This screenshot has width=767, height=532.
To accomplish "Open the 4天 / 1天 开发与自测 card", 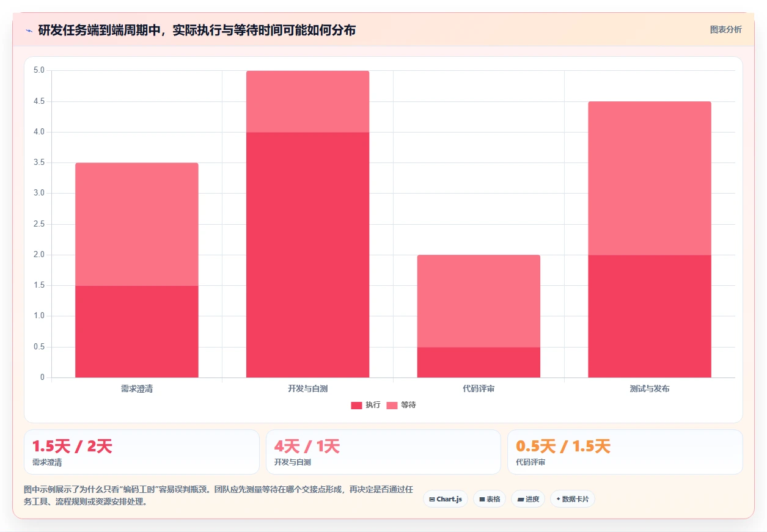I will pyautogui.click(x=383, y=452).
